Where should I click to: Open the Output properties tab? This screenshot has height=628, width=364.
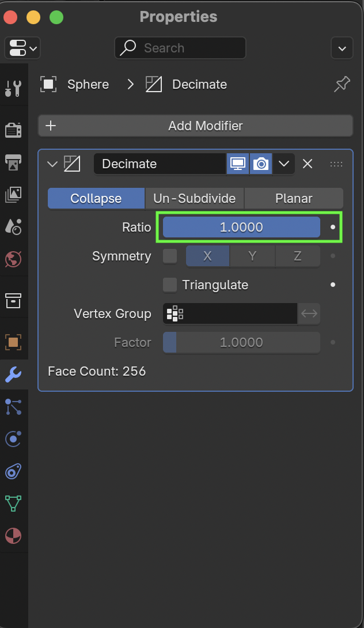tap(13, 163)
